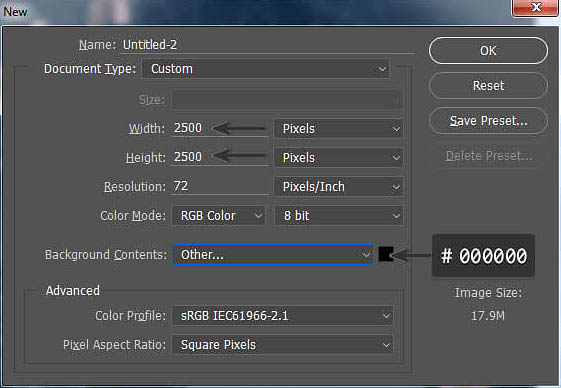The height and width of the screenshot is (388, 561).
Task: Open the Pixel Aspect Ratio dropdown
Action: [282, 345]
